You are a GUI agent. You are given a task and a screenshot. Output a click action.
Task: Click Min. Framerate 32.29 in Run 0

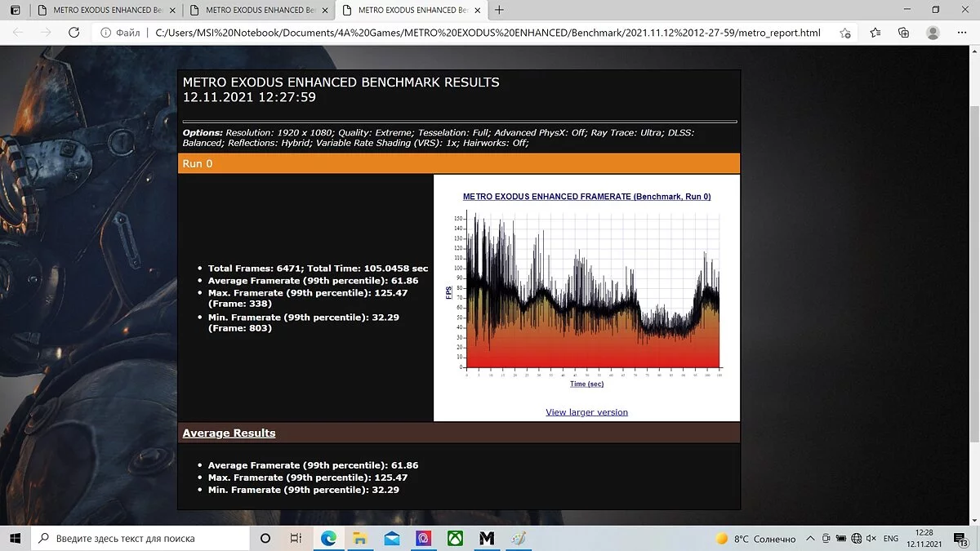pos(304,322)
